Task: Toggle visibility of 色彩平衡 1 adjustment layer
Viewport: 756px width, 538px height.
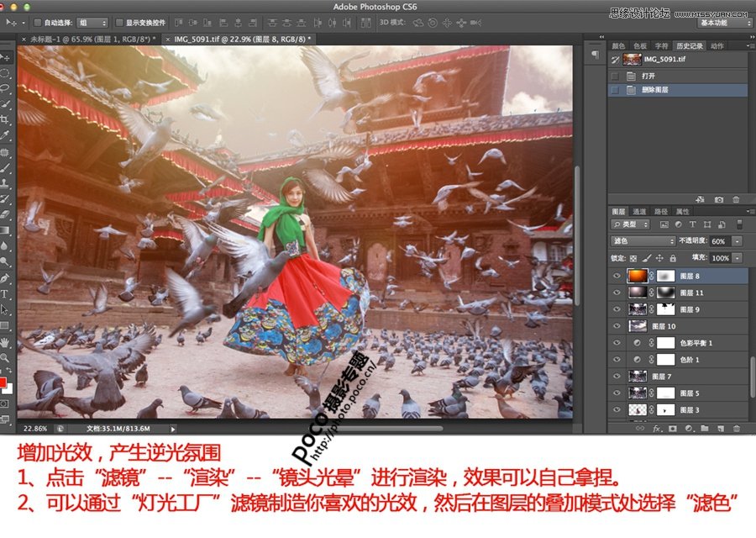Action: [617, 343]
